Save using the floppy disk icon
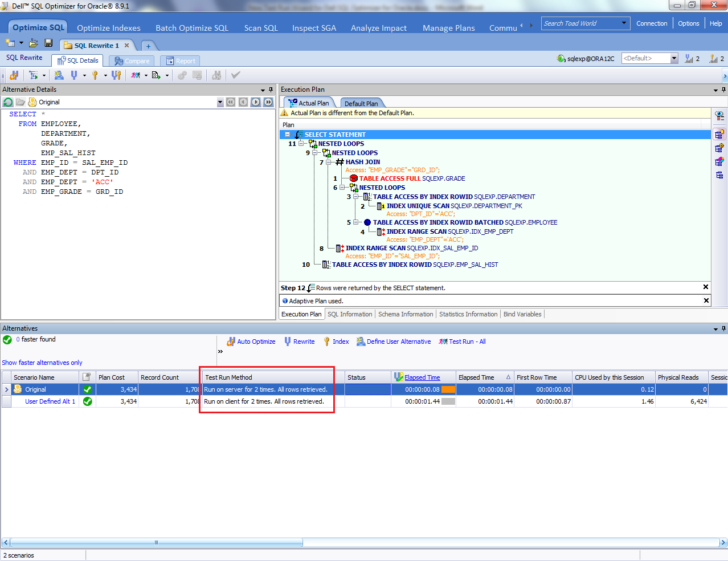This screenshot has height=561, width=728. click(x=48, y=43)
